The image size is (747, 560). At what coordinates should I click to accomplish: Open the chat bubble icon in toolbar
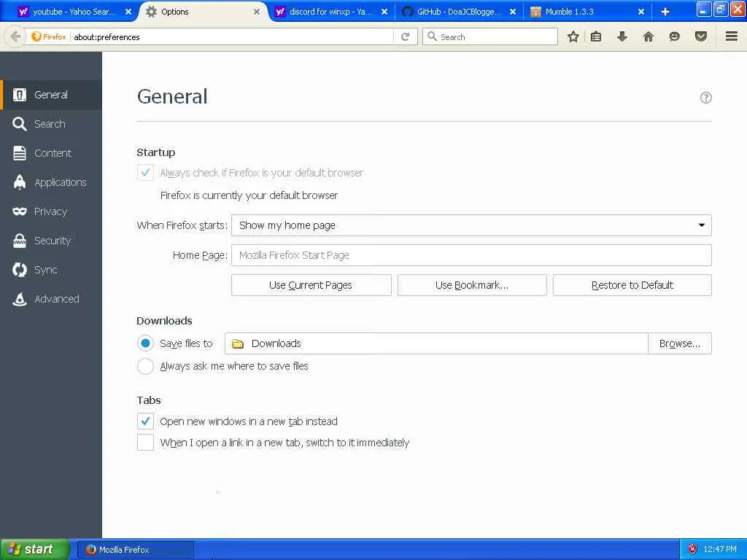point(675,36)
